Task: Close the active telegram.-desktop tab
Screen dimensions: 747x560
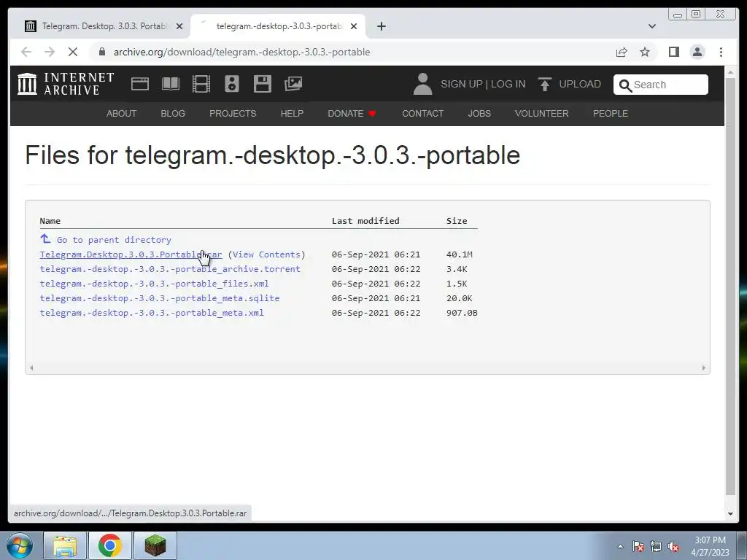Action: point(354,26)
